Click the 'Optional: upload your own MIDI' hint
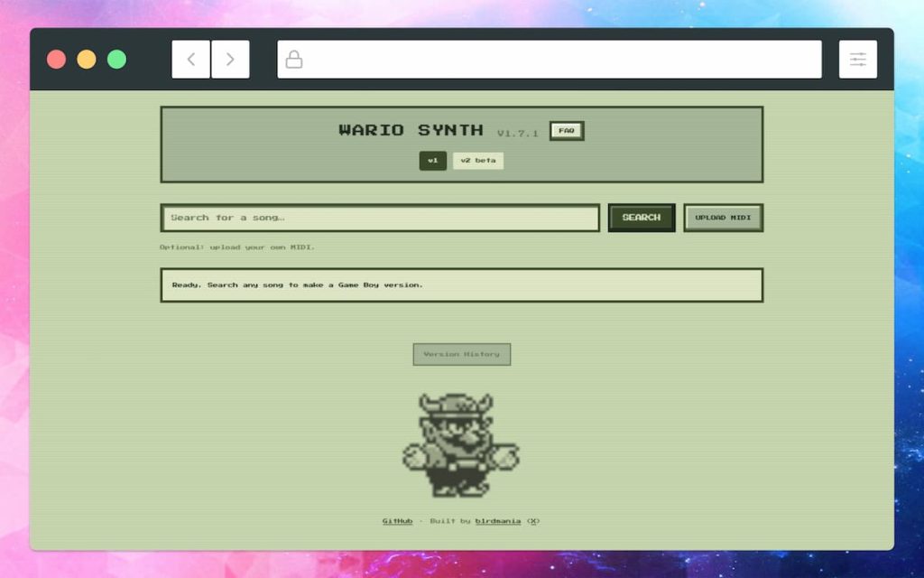The height and width of the screenshot is (578, 924). click(x=237, y=247)
